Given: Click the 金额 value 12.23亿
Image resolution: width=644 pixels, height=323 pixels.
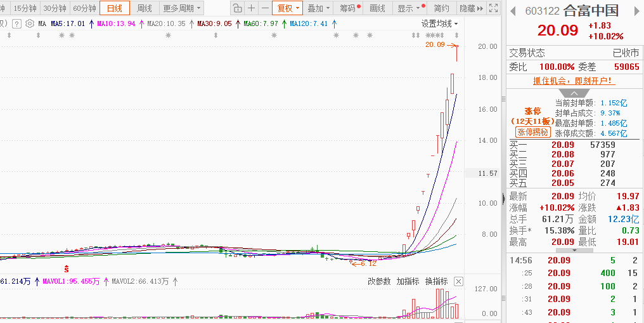Looking at the screenshot, I should (x=624, y=219).
